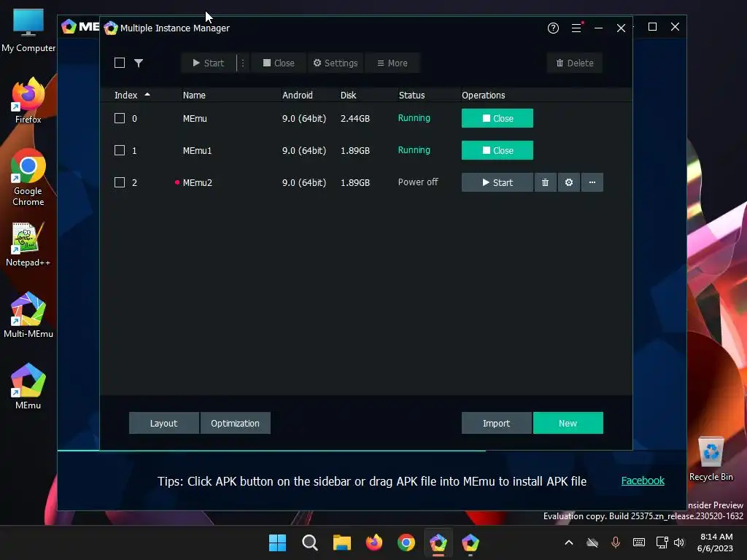747x560 pixels.
Task: Check the box for instance 1 MEmu1
Action: click(120, 150)
